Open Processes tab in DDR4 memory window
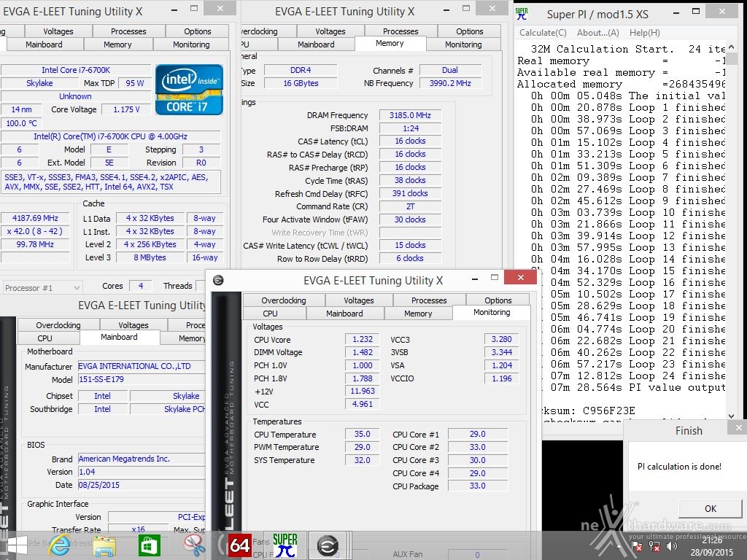This screenshot has height=560, width=747. (400, 31)
